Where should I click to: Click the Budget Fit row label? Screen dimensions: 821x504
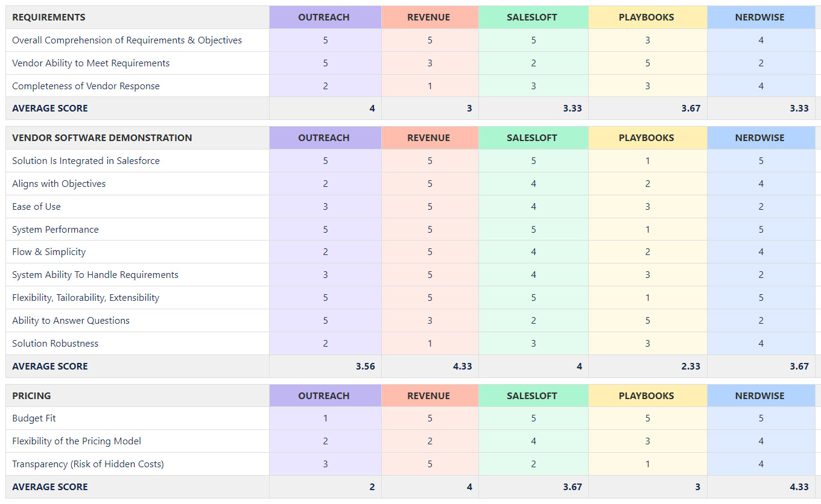pyautogui.click(x=34, y=418)
